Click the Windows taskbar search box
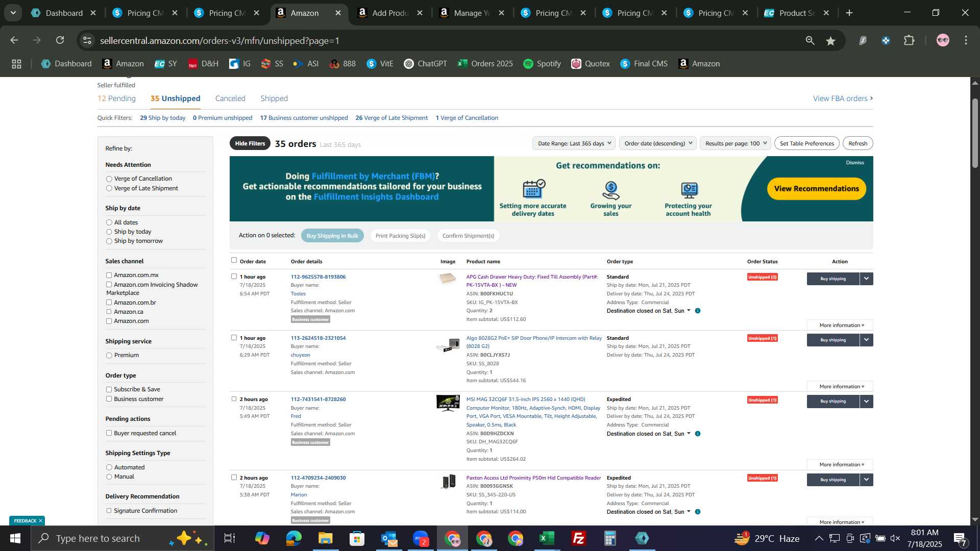 pyautogui.click(x=122, y=538)
